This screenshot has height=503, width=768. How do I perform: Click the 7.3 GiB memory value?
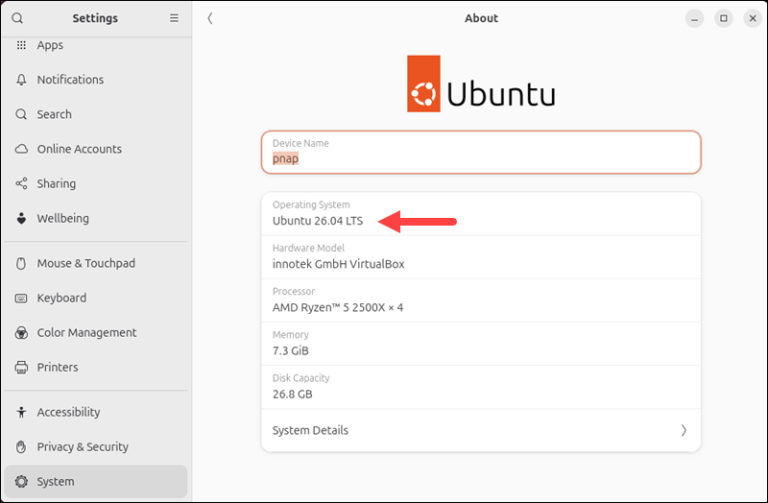(290, 351)
